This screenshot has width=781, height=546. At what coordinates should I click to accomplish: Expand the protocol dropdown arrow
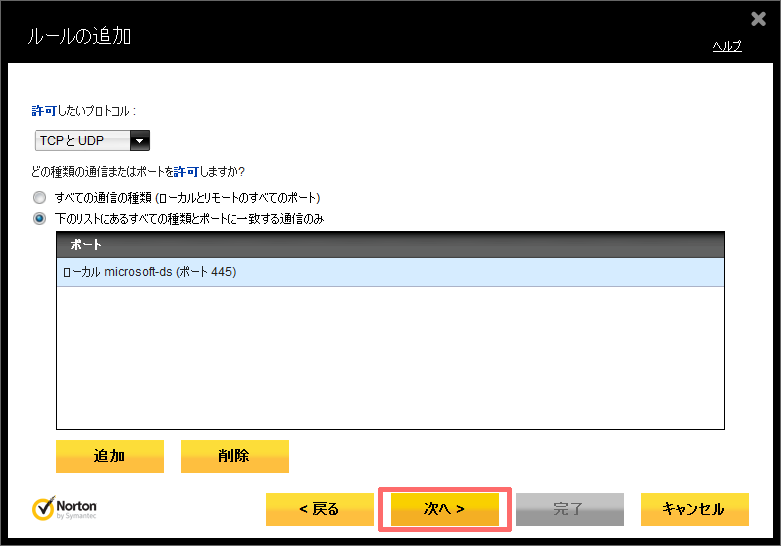pyautogui.click(x=140, y=141)
